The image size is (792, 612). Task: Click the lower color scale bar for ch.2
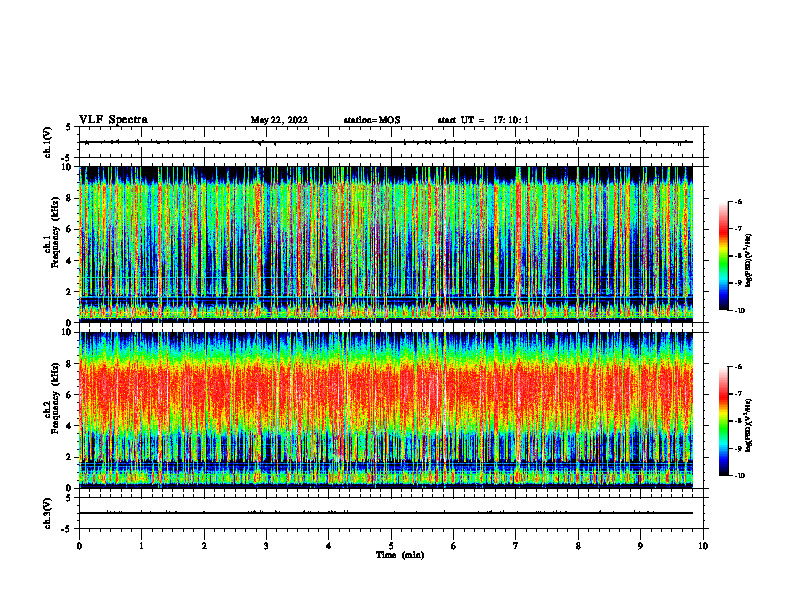pos(723,421)
